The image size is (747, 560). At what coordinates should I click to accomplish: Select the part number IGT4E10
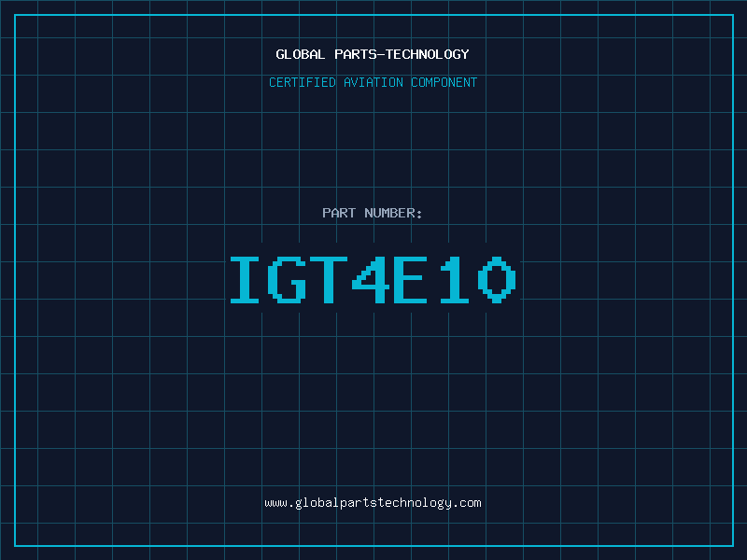(x=373, y=280)
